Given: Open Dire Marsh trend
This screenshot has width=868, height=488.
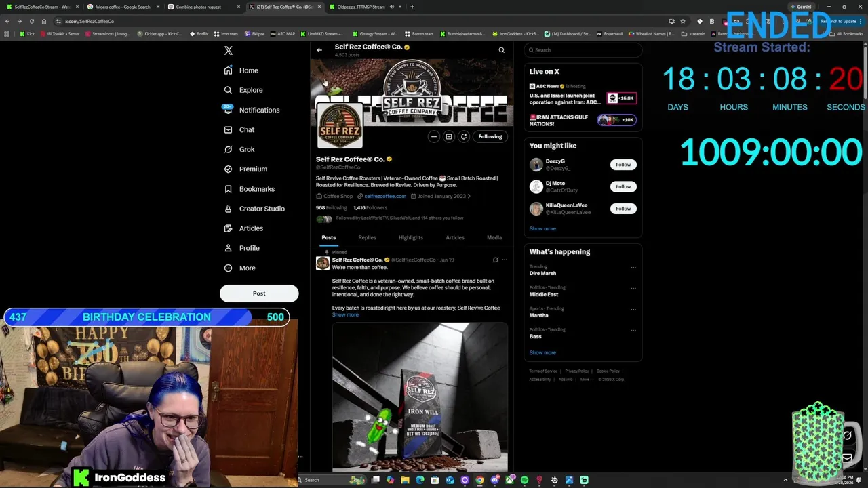Looking at the screenshot, I should tap(542, 274).
